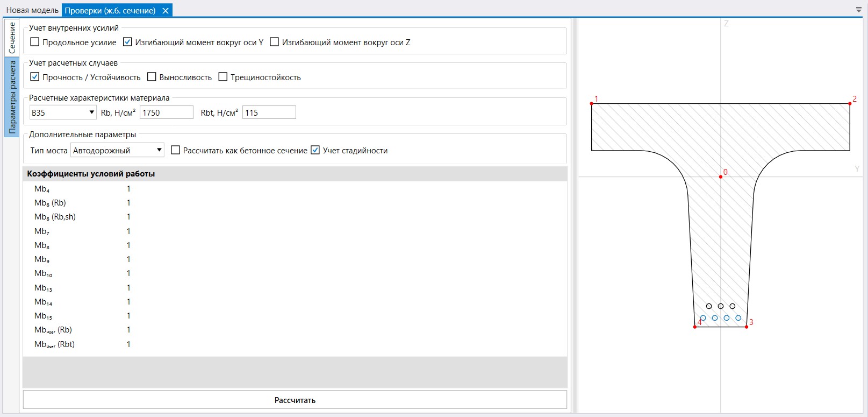Disable the Учет стадийности checkbox

(315, 150)
